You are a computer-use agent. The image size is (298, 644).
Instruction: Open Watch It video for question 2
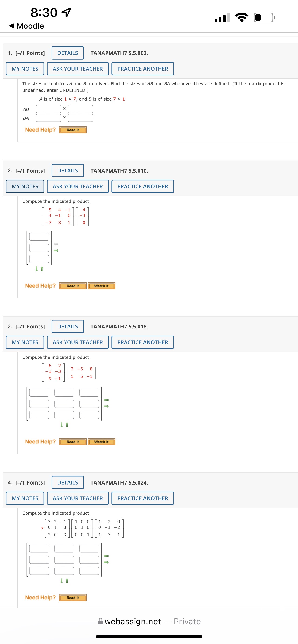pyautogui.click(x=102, y=286)
